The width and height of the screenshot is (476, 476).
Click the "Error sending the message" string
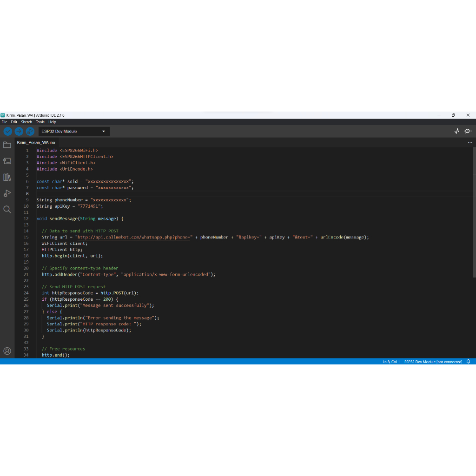point(120,318)
